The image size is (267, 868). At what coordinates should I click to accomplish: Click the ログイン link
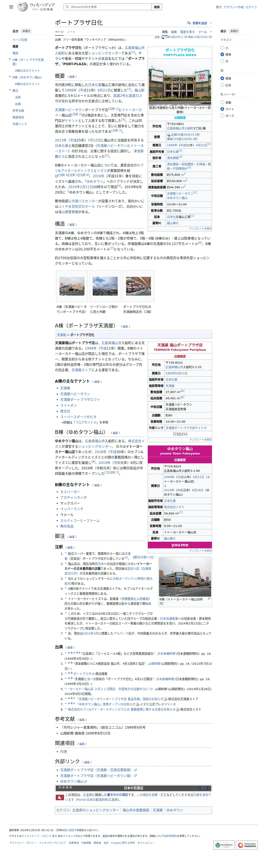pyautogui.click(x=251, y=7)
